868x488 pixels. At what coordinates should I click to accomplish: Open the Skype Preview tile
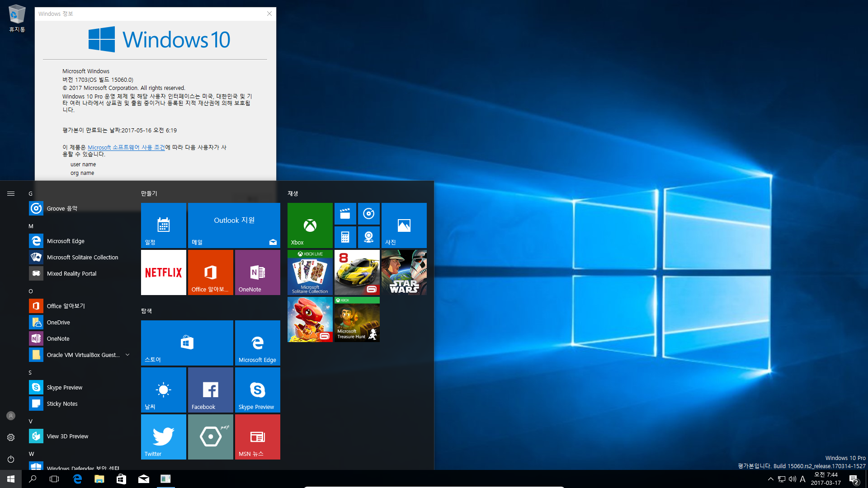[258, 389]
